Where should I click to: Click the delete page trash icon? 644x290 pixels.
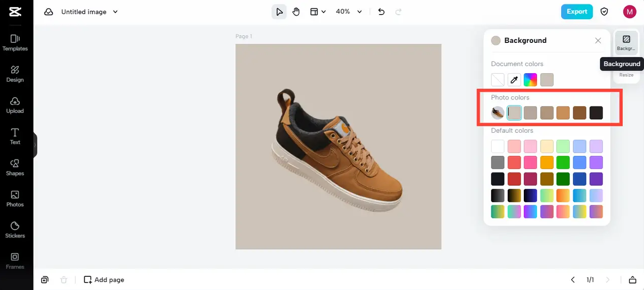tap(63, 280)
